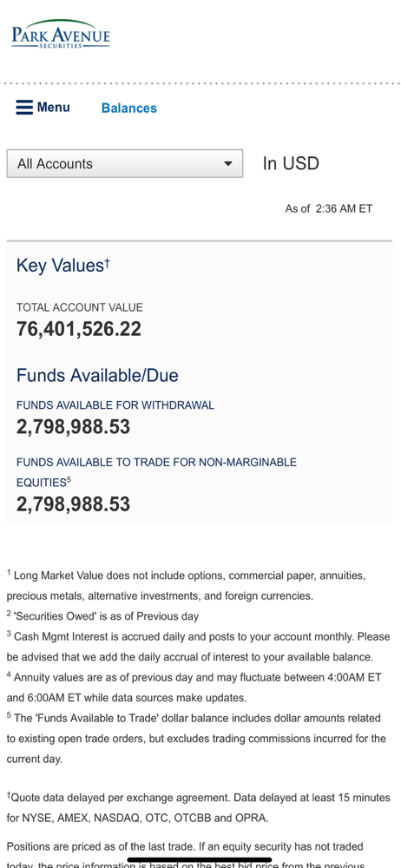Click the As of 2:36 AM ET timestamp
The image size is (401, 868).
tap(329, 208)
